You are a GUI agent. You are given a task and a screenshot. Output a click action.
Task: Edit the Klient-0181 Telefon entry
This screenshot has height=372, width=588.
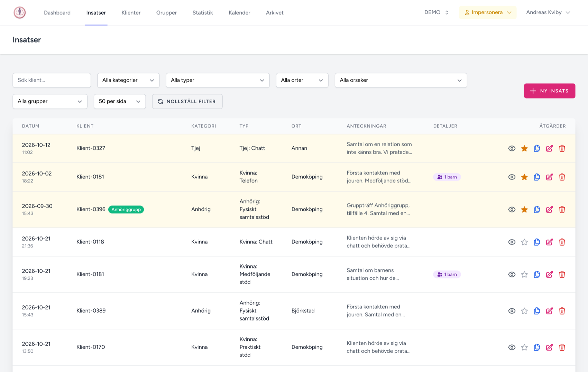[x=549, y=177]
